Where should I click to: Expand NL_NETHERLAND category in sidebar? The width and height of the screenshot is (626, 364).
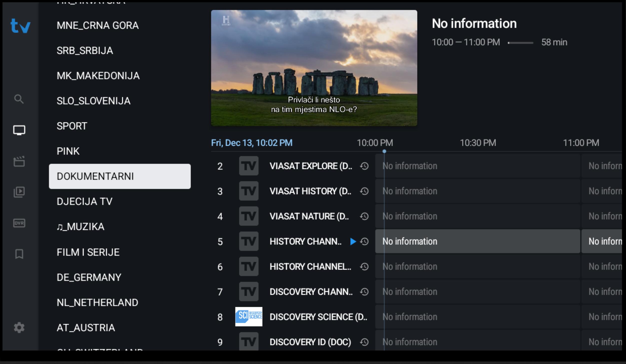(x=97, y=302)
